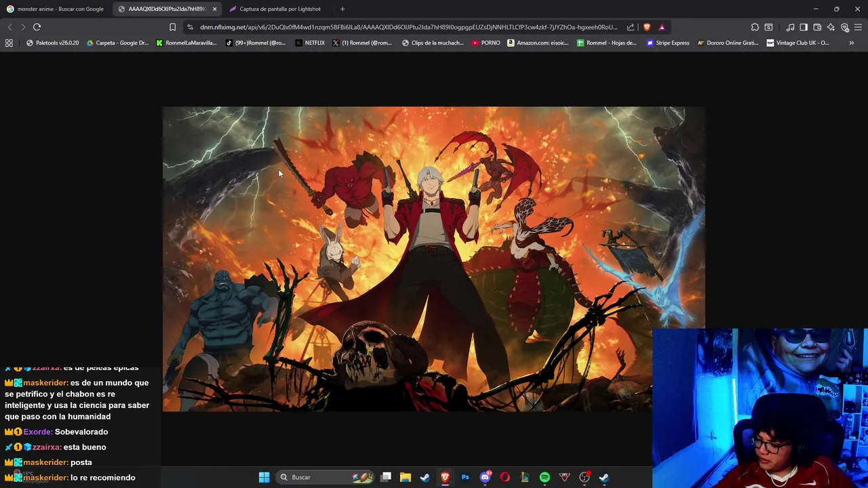The height and width of the screenshot is (488, 868).
Task: Open the NETFLIX bookmark
Action: [310, 43]
